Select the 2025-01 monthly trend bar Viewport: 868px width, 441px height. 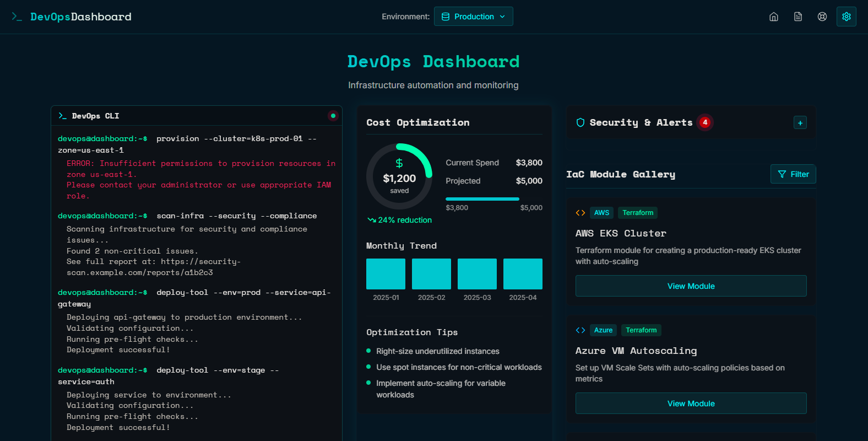(386, 274)
